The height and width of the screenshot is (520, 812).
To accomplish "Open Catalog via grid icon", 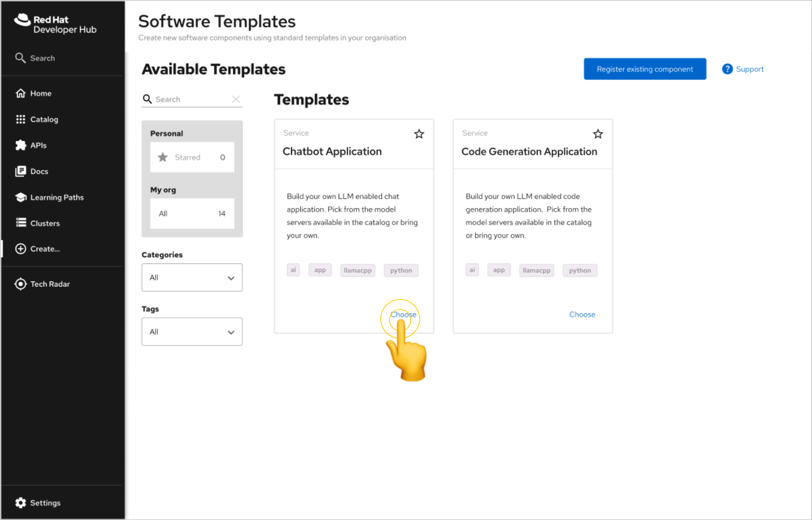I will (20, 119).
